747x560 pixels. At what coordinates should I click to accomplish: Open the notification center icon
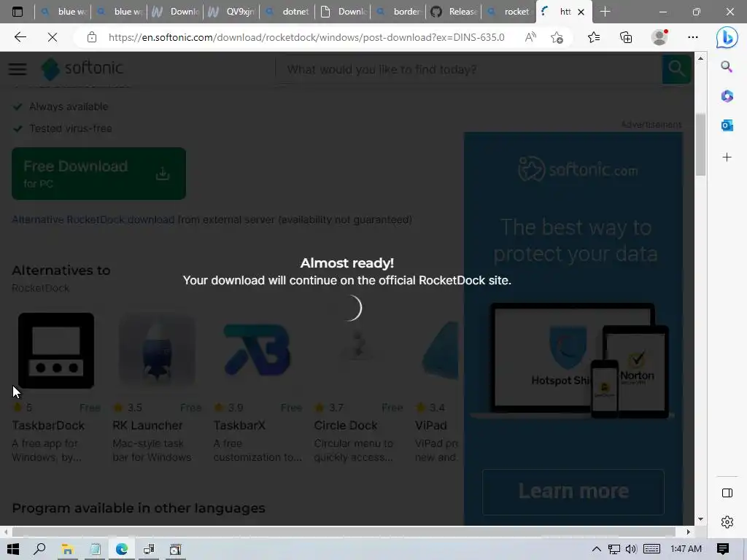click(723, 549)
